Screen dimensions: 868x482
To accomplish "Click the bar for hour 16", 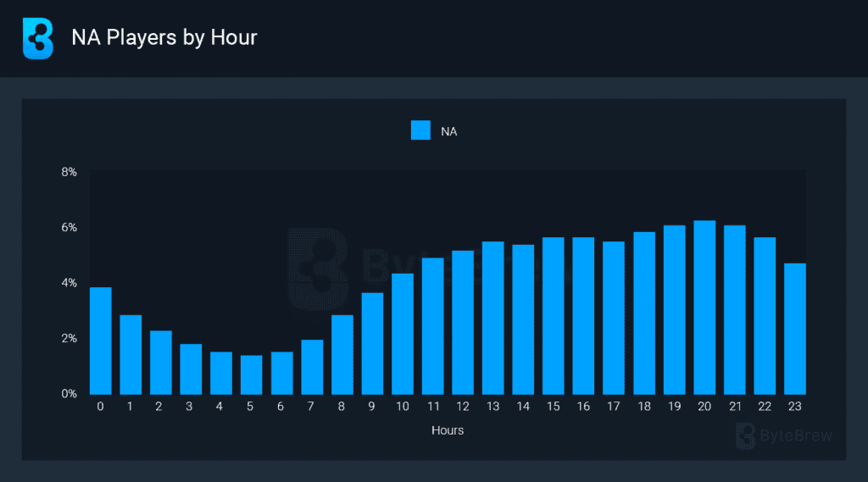I will coord(583,316).
